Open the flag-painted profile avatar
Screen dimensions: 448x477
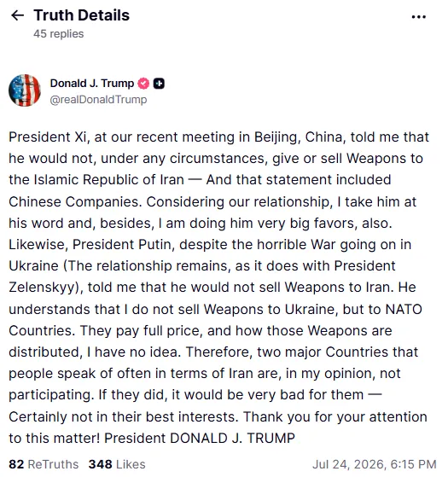(25, 90)
